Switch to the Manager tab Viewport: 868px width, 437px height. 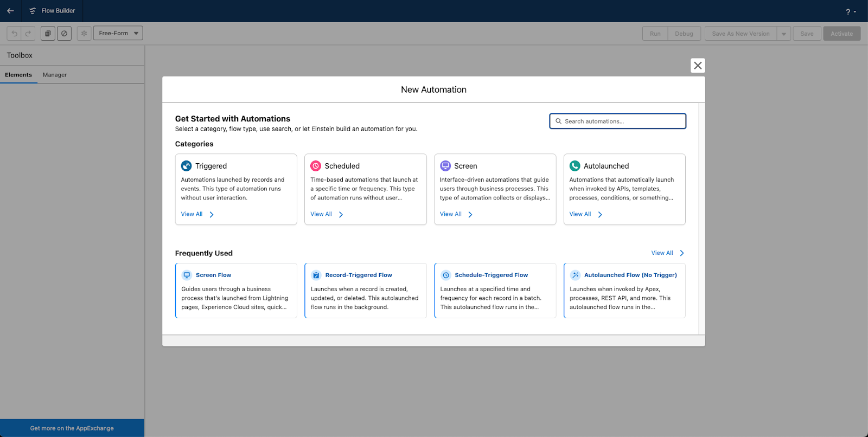[55, 75]
